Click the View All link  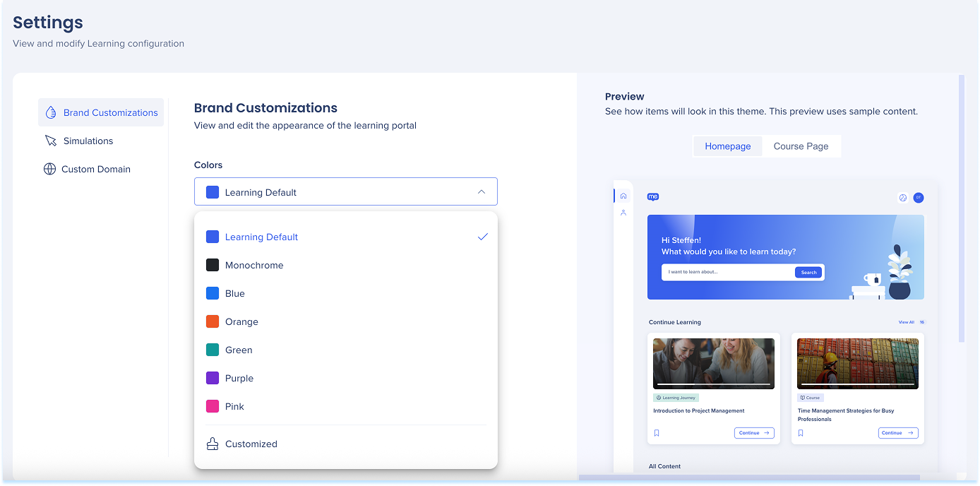(906, 322)
